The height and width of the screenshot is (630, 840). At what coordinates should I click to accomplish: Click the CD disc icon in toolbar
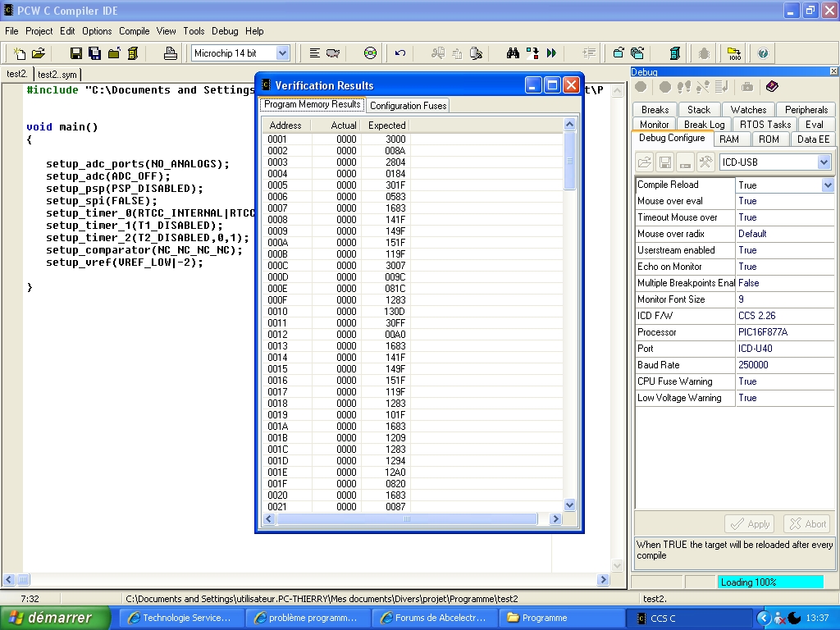click(x=370, y=53)
